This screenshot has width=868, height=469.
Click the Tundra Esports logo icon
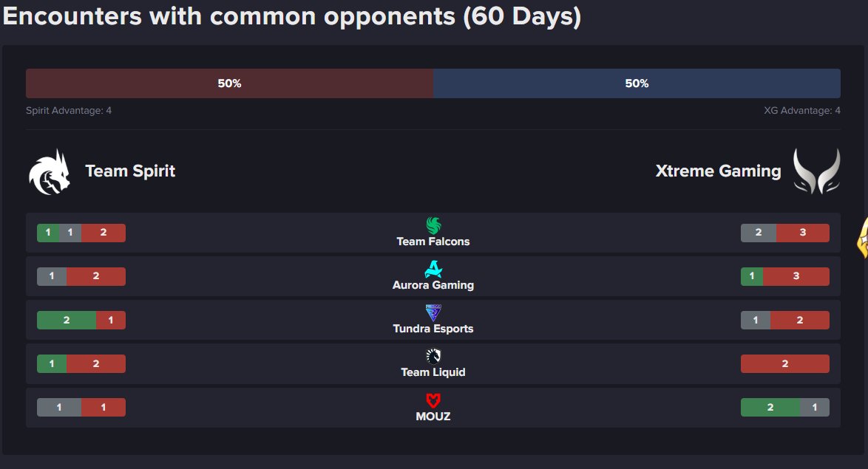click(433, 312)
